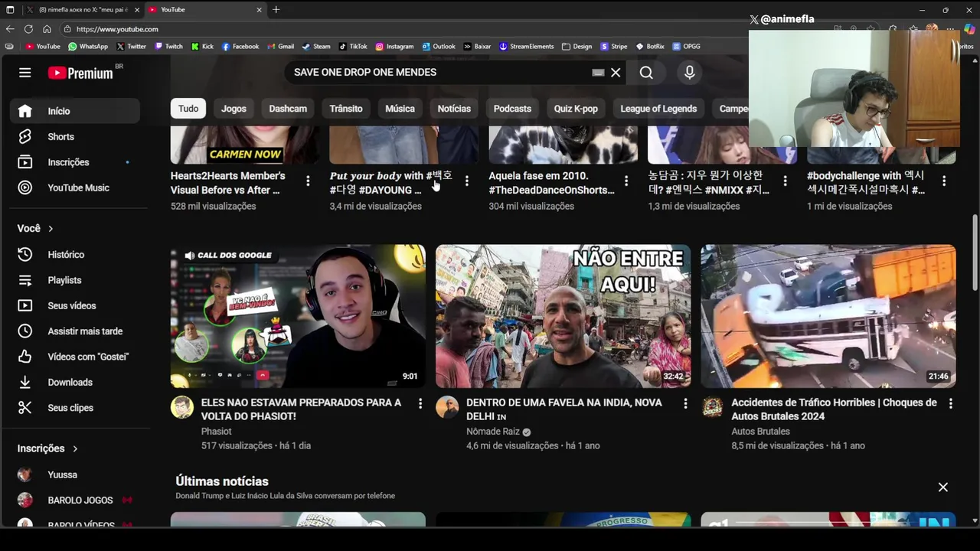Play the NÃO ENTRE AQUI thumbnail
Screen dimensions: 980x551
(563, 316)
